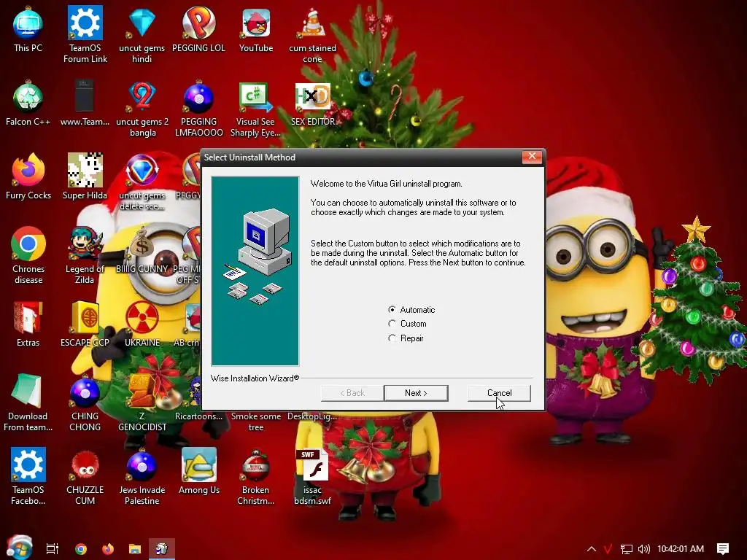Screen dimensions: 747x560
Task: Open the Start menu orb
Action: point(19,548)
